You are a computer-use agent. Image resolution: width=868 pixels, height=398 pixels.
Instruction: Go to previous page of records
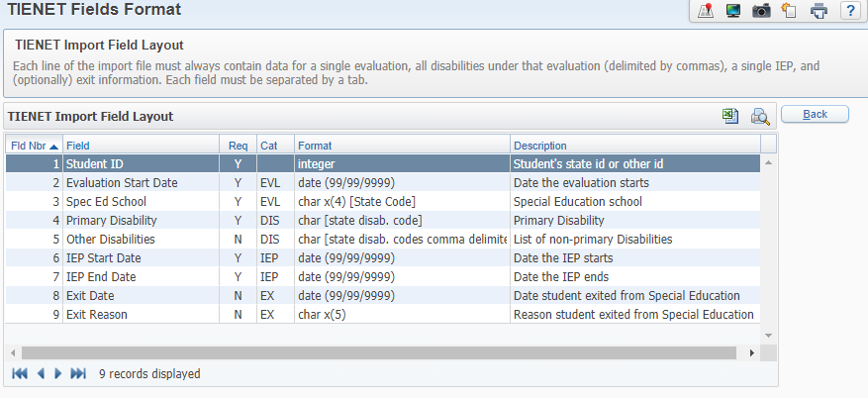pos(41,374)
